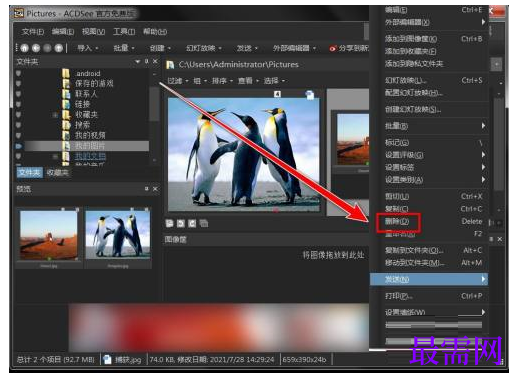Choose 复制(C) in the context menu

(429, 209)
